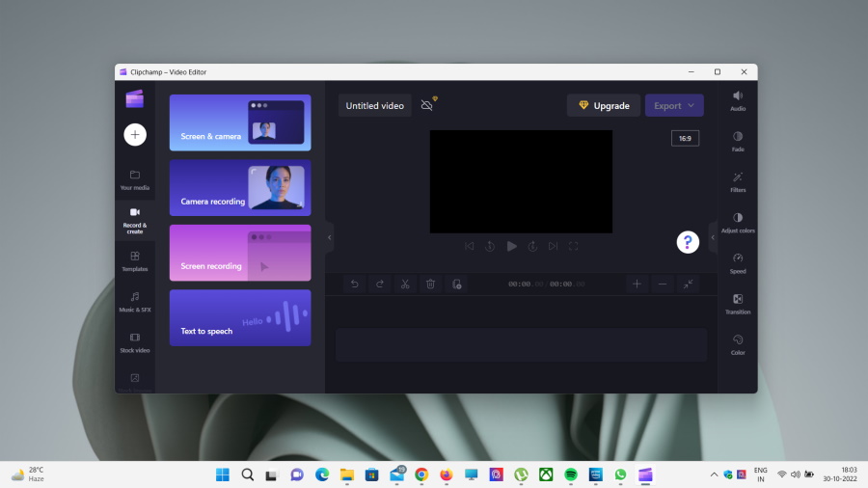
Task: Switch to the Templates tab
Action: 135,260
